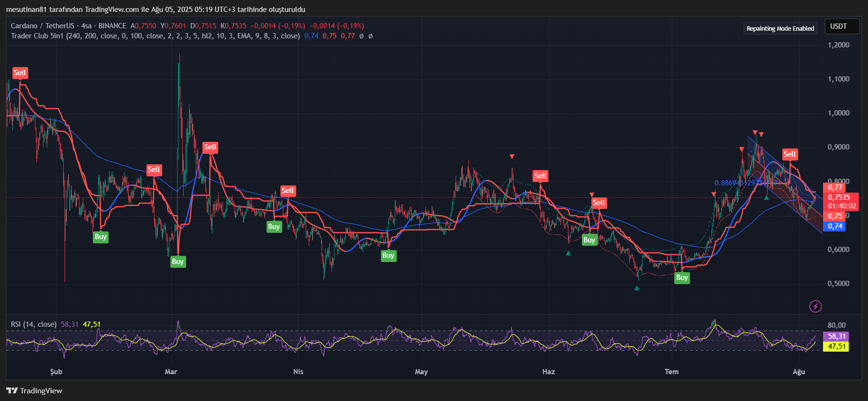
Task: Click the Ağu month label on time axis
Action: (x=799, y=372)
